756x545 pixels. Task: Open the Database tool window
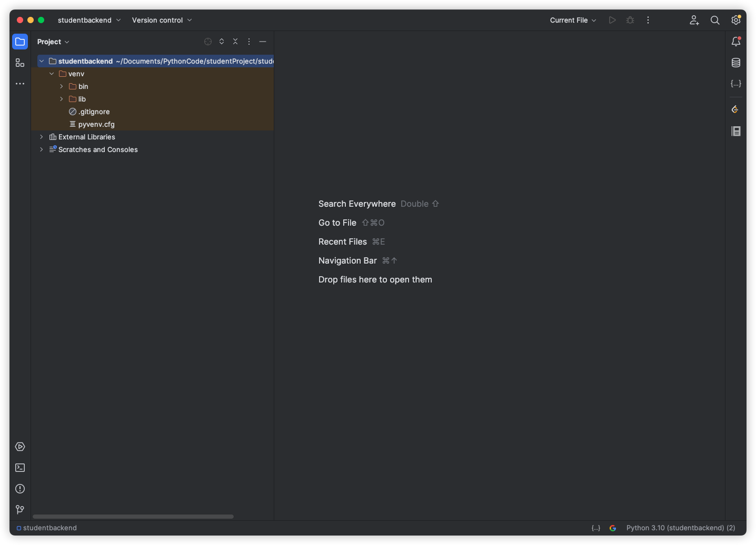[x=736, y=63]
